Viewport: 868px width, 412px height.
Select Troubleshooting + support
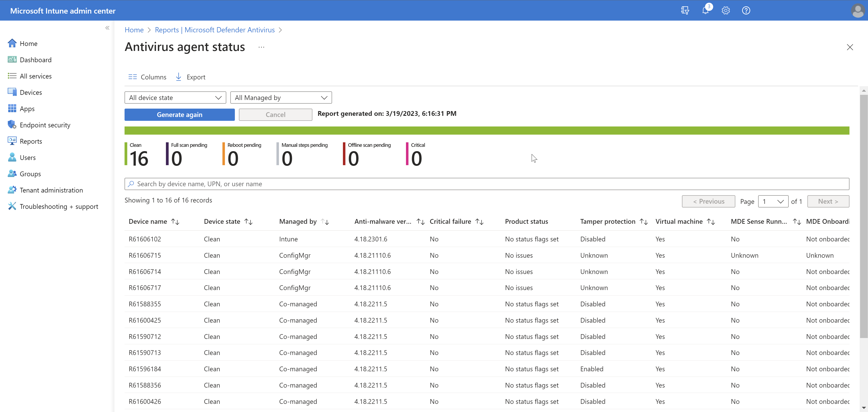(59, 206)
